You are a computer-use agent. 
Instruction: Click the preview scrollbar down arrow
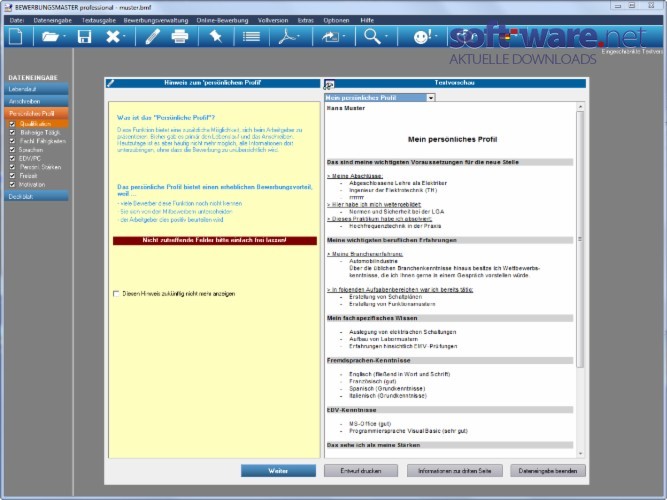point(580,454)
